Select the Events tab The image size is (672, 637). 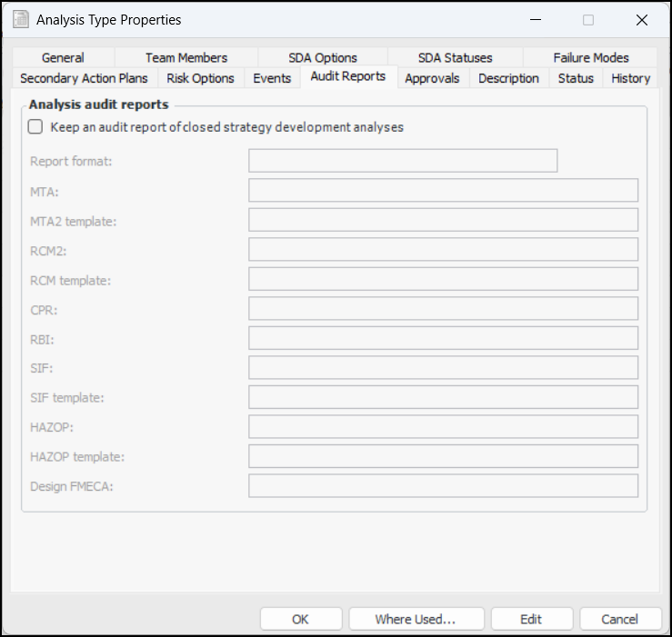272,78
